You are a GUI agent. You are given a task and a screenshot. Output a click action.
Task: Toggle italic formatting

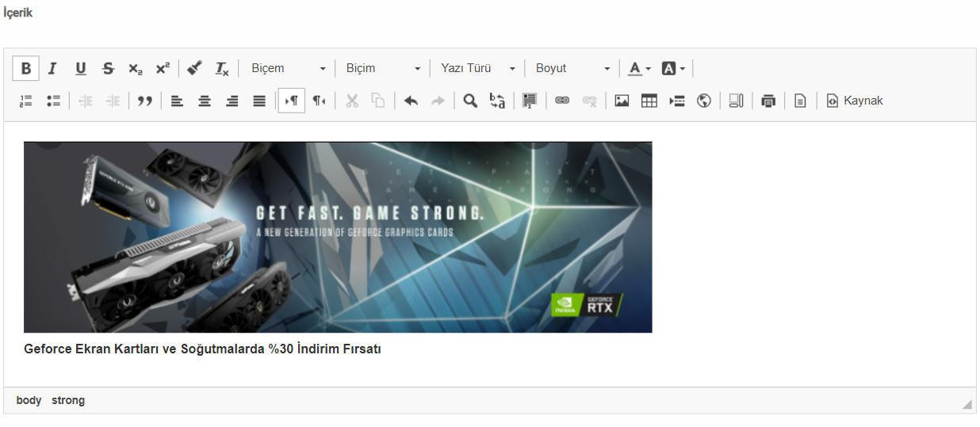(52, 68)
